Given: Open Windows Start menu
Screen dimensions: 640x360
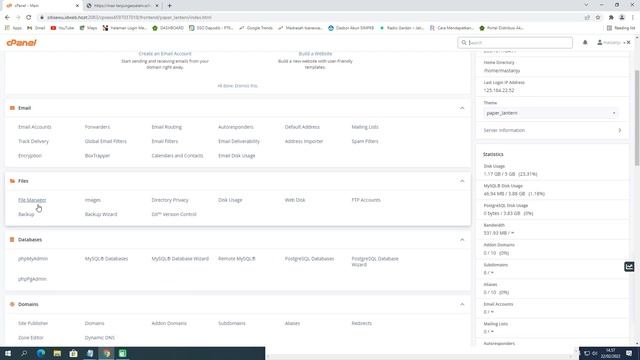Looking at the screenshot, I should coord(8,353).
